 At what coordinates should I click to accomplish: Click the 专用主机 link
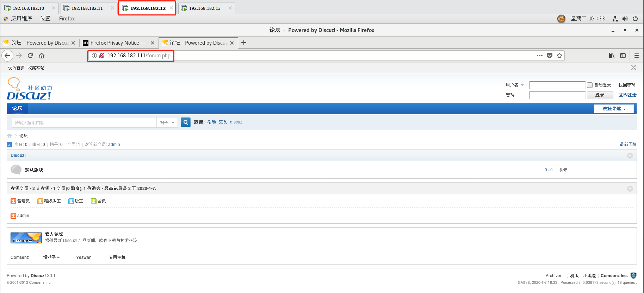click(x=117, y=257)
